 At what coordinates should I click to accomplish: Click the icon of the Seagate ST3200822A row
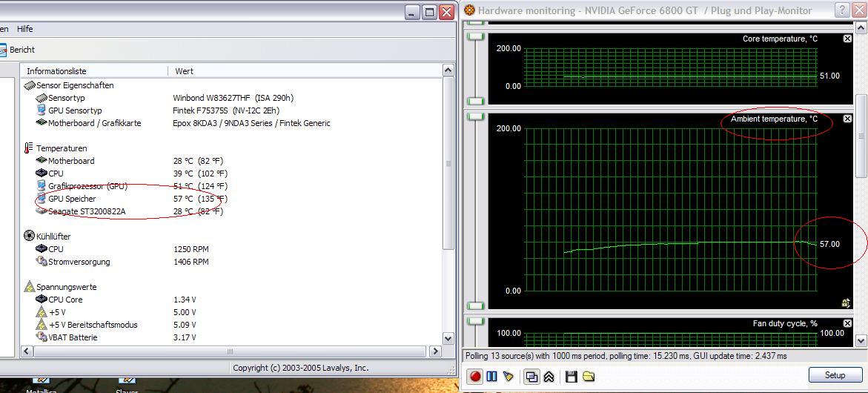click(x=41, y=211)
